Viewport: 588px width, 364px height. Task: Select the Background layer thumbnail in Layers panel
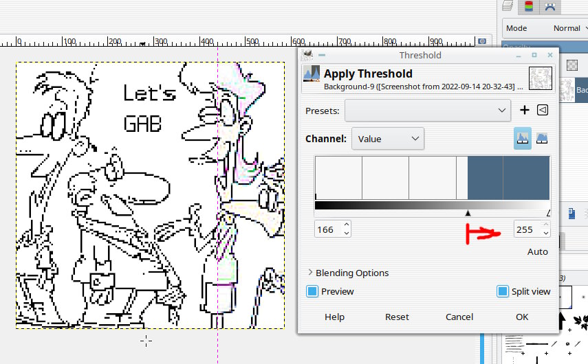pos(567,90)
